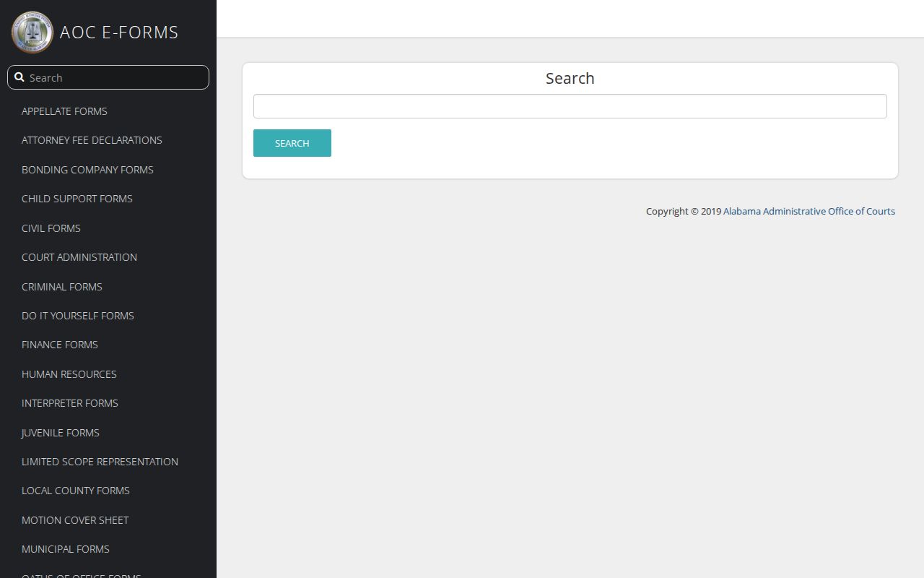Viewport: 924px width, 578px height.
Task: Select LIMITED SCOPE REPRESENTATION
Action: point(100,462)
